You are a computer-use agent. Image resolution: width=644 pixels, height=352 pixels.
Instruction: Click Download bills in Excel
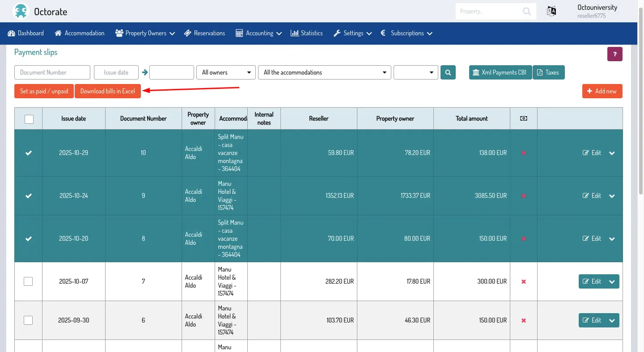(107, 91)
